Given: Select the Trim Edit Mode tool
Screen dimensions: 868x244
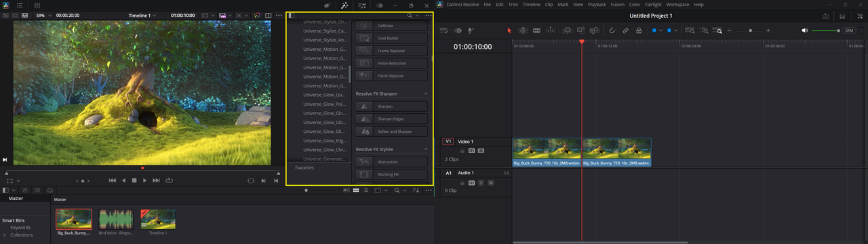Looking at the screenshot, I should (523, 30).
